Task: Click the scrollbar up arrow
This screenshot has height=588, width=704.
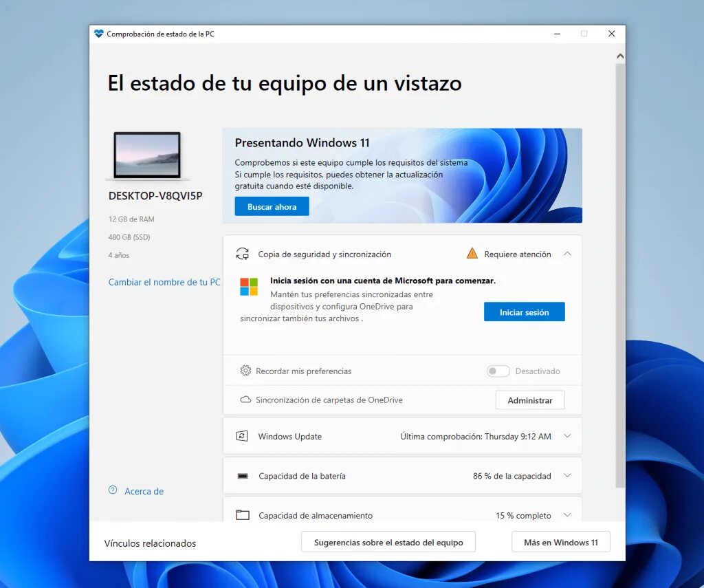Action: pyautogui.click(x=620, y=56)
